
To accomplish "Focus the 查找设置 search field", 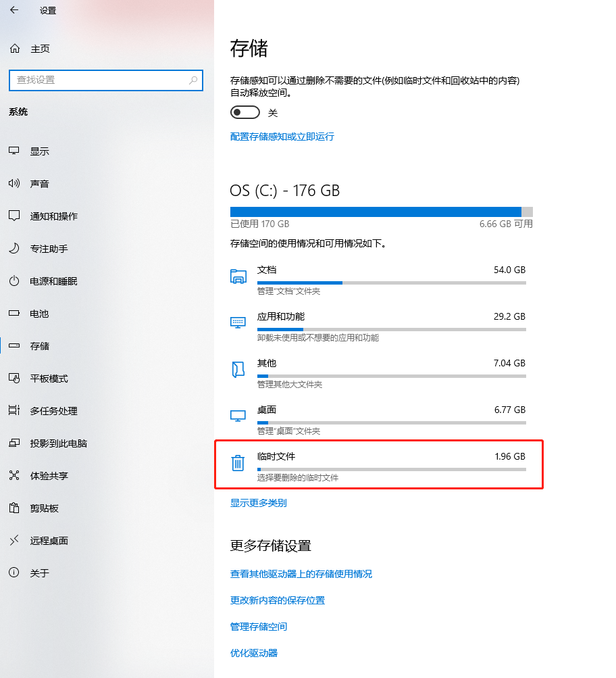I will pyautogui.click(x=106, y=80).
